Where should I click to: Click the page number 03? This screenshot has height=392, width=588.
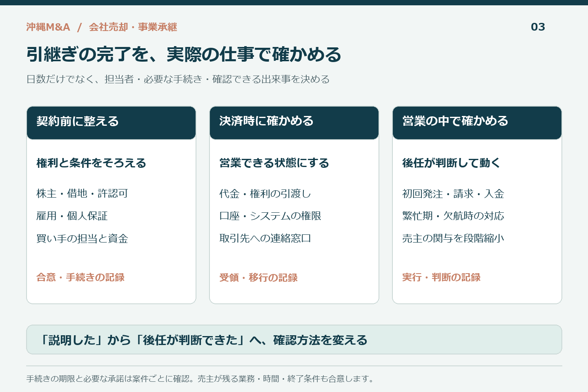click(538, 27)
